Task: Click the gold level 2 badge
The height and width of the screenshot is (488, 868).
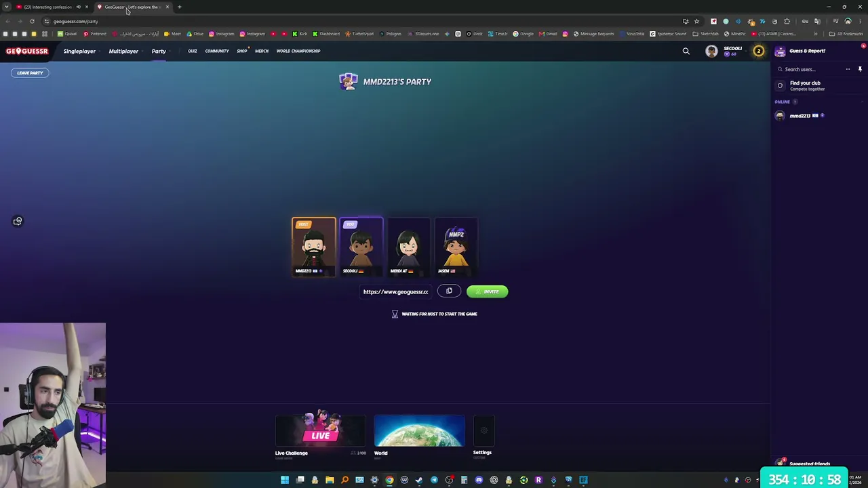Action: coord(759,51)
